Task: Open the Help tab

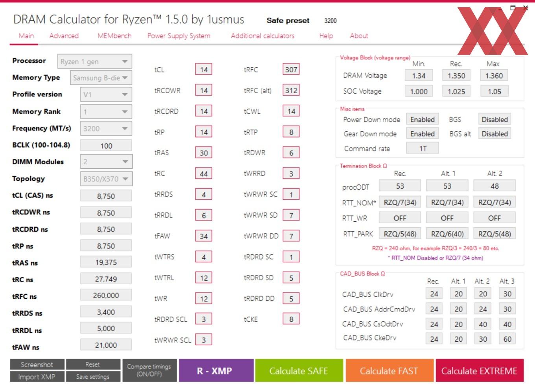Action: [x=326, y=36]
